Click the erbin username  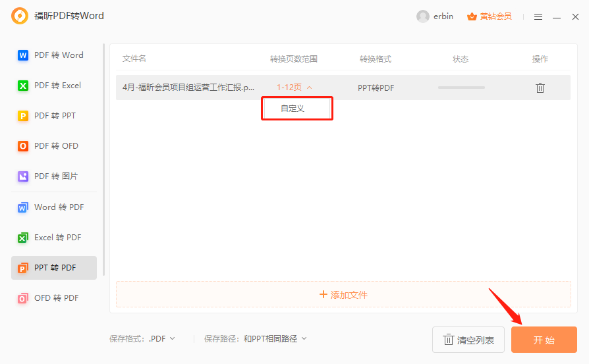443,16
